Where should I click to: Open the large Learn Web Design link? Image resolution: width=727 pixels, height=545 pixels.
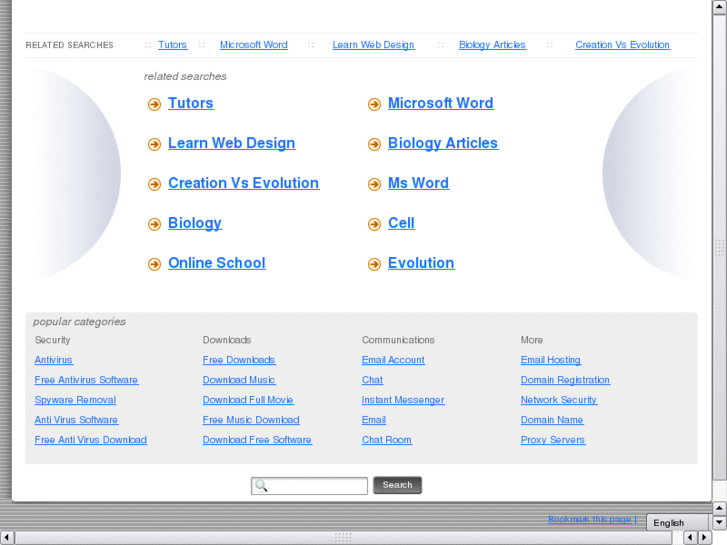point(231,143)
